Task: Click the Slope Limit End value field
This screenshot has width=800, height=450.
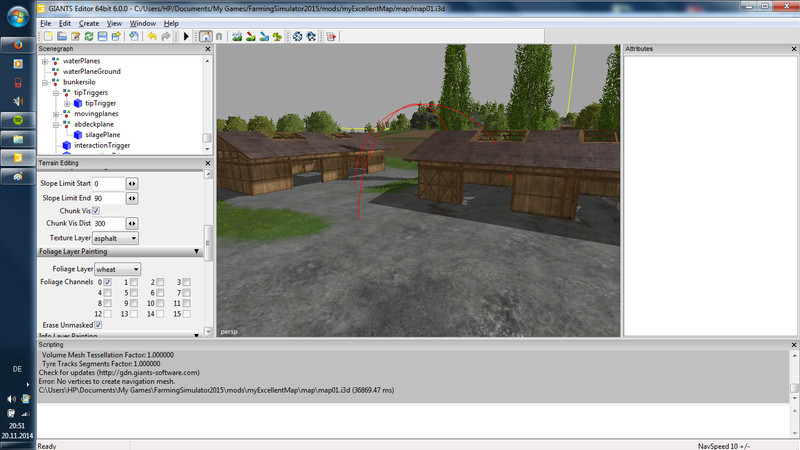Action: point(109,198)
